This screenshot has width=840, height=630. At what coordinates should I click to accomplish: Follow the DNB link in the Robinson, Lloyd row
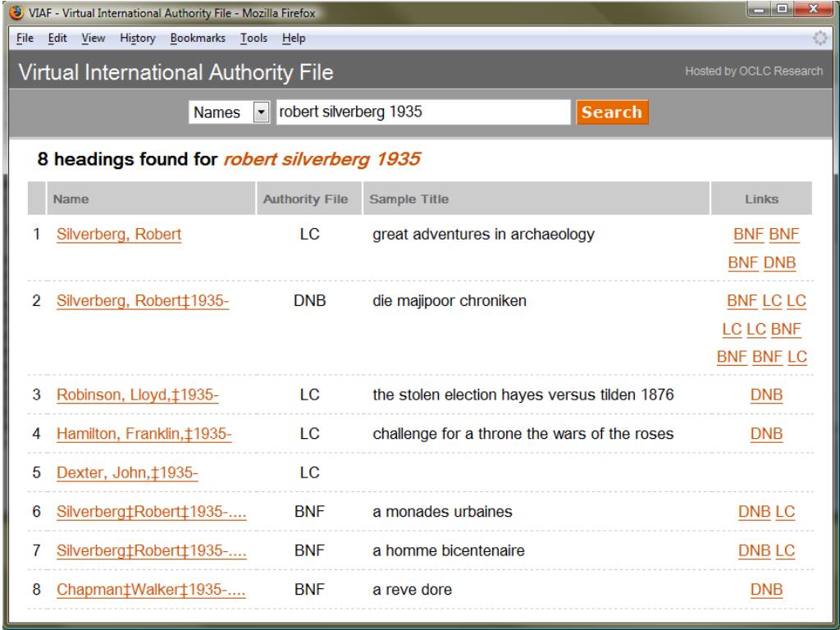tap(767, 395)
